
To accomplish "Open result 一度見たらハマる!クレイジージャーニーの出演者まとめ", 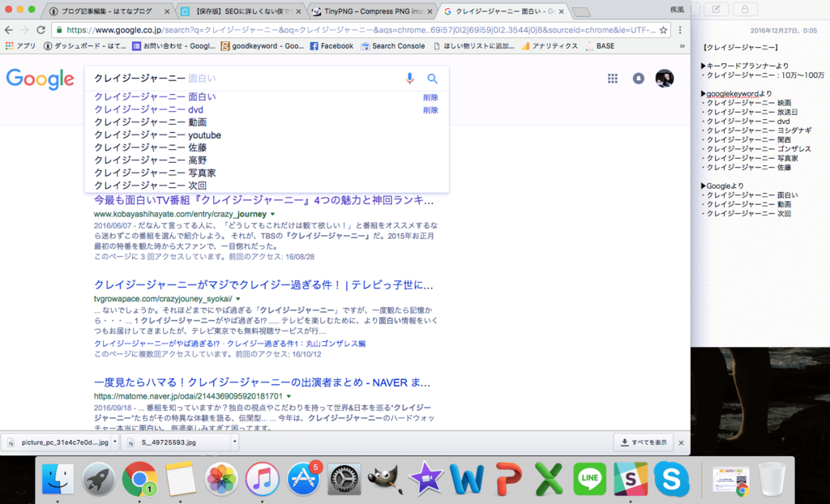I will [x=263, y=382].
